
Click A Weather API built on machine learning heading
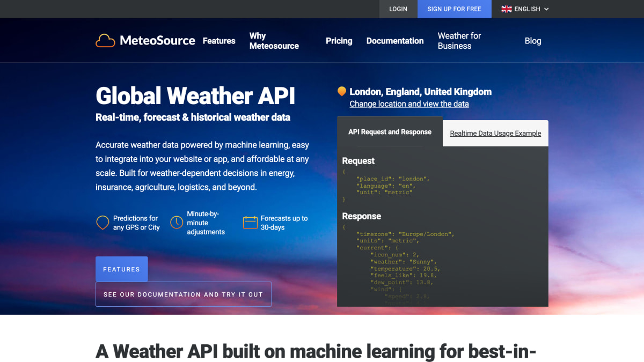click(x=316, y=351)
